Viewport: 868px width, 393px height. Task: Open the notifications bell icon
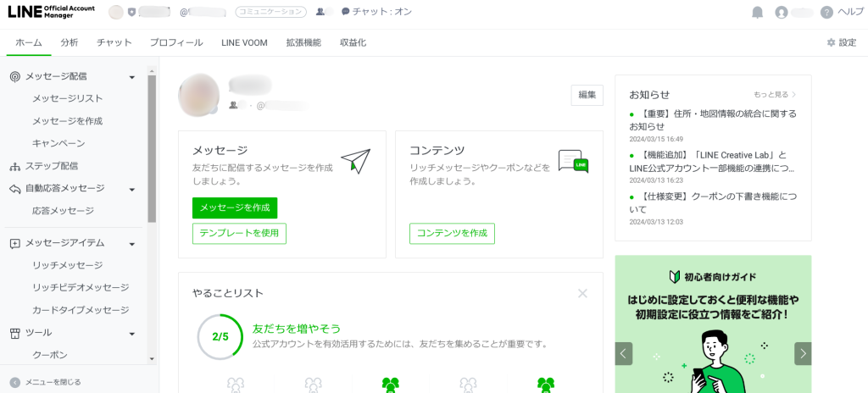(757, 12)
